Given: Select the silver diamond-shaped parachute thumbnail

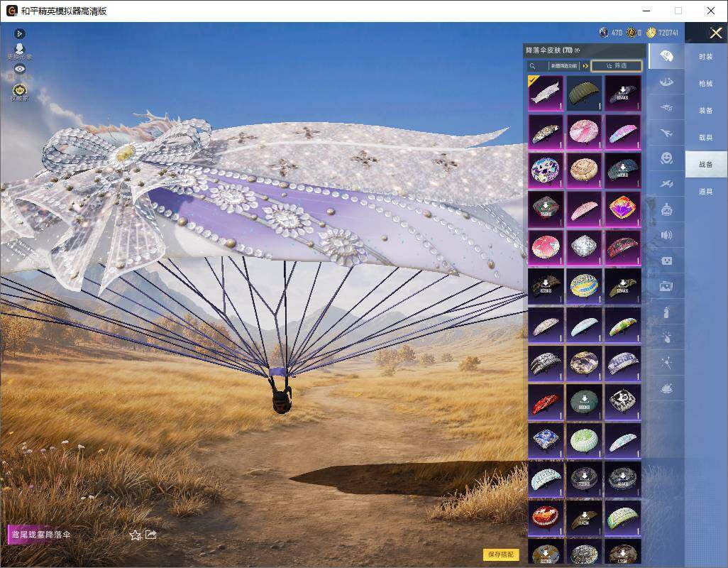Looking at the screenshot, I should click(584, 248).
